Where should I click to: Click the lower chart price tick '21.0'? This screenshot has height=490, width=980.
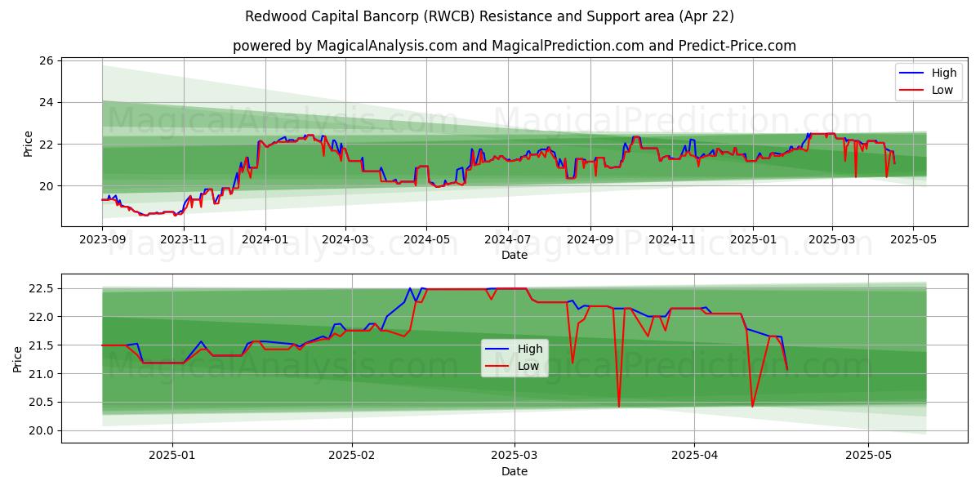click(42, 374)
